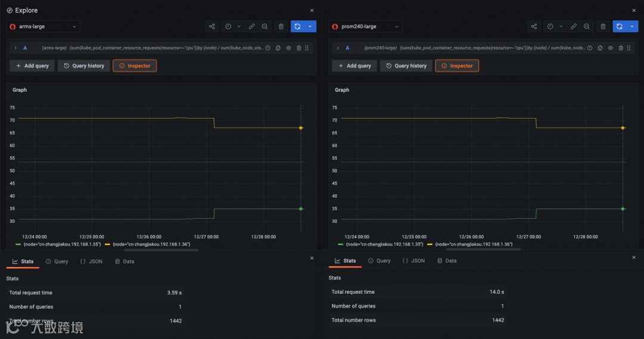
Task: Toggle eye visibility of prom240-large query A
Action: (x=611, y=48)
